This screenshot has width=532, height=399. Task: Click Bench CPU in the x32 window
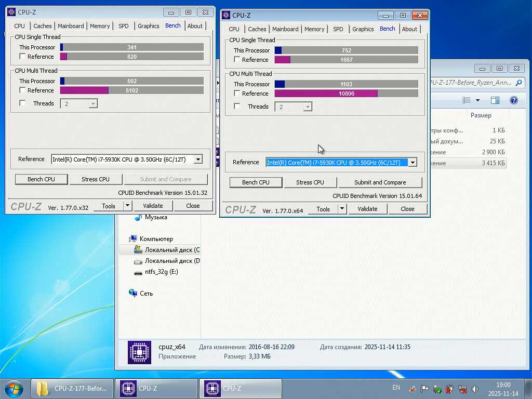point(41,179)
